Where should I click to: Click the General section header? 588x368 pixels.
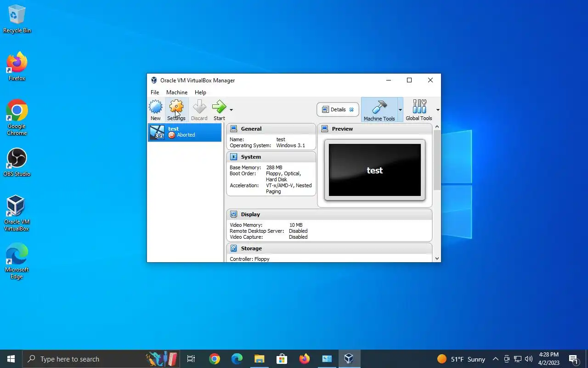[x=271, y=129]
